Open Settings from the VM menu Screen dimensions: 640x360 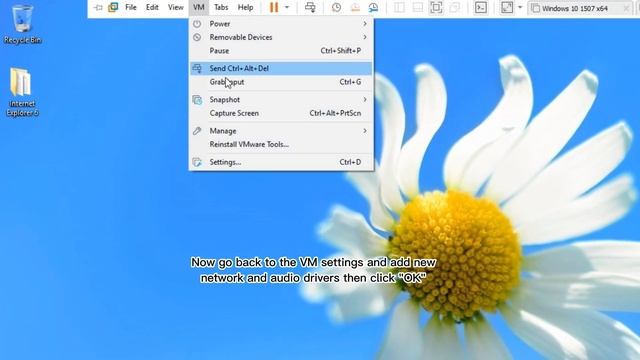click(281, 162)
